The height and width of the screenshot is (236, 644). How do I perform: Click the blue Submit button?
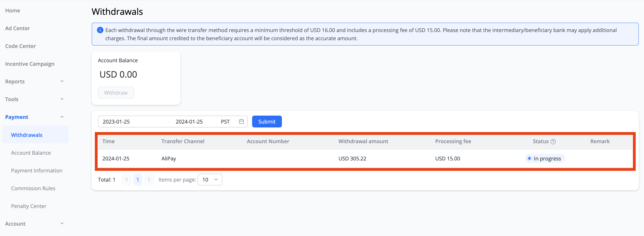tap(267, 122)
